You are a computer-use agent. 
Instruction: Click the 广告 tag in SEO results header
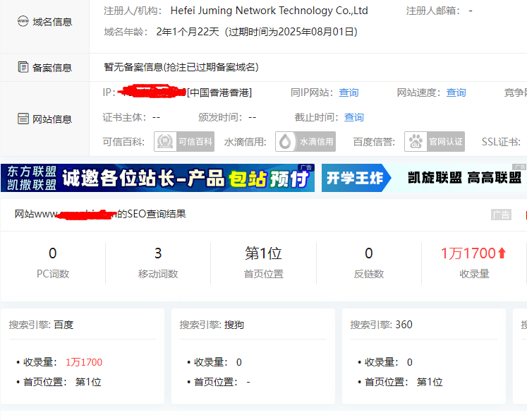(x=501, y=215)
